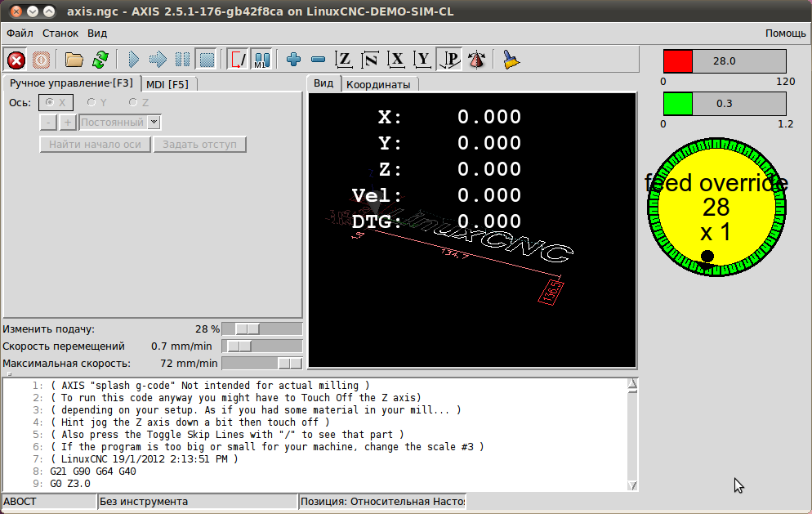Viewport: 812px width, 514px height.
Task: Close the AXIS window
Action: pos(16,11)
